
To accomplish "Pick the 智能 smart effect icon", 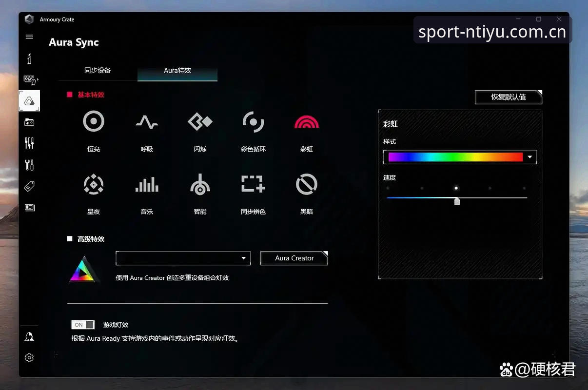I will [200, 184].
